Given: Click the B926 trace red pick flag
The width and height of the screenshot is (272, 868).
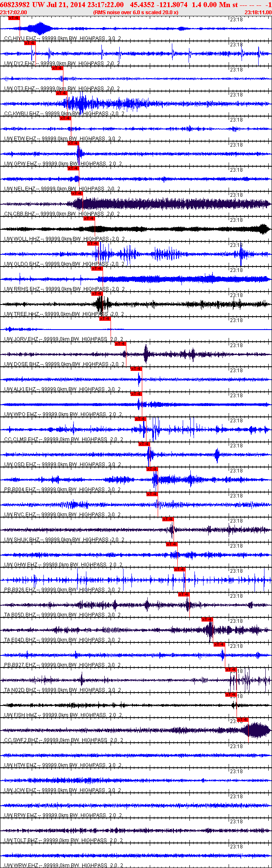Looking at the screenshot, I should (180, 569).
